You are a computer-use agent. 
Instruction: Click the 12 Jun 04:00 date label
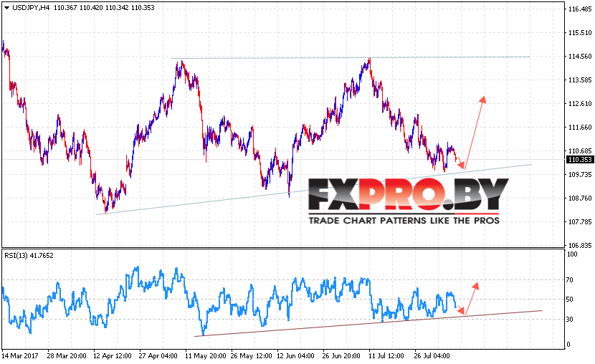click(x=295, y=356)
